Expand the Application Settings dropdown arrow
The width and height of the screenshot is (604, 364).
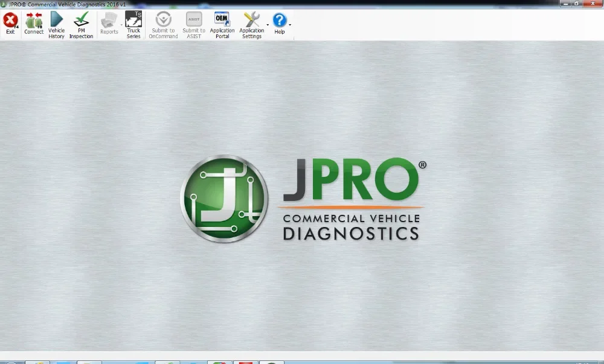tap(268, 25)
